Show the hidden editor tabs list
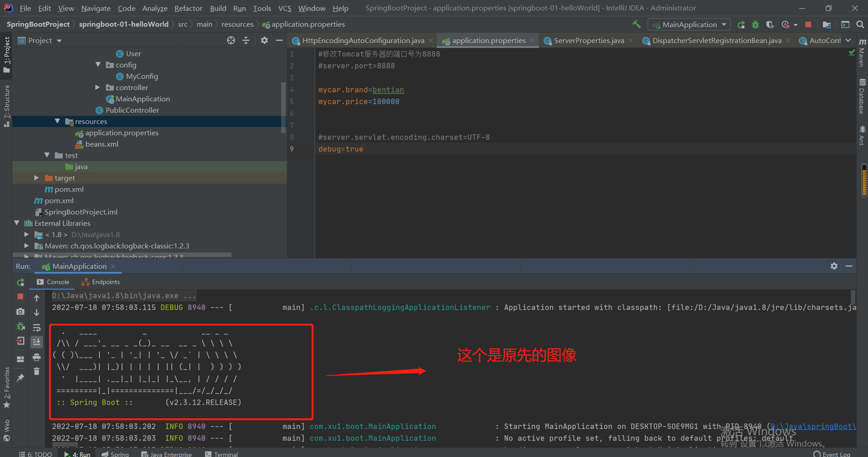Image resolution: width=868 pixels, height=457 pixels. click(x=848, y=40)
